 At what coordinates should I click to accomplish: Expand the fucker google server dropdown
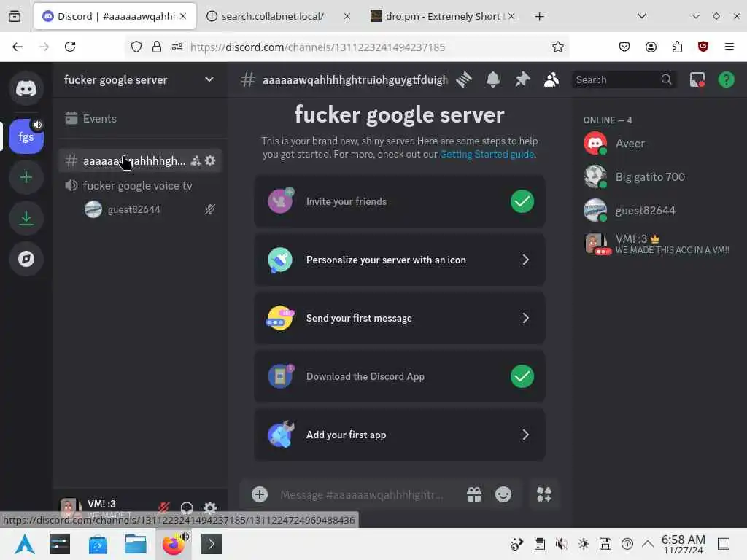tap(209, 79)
